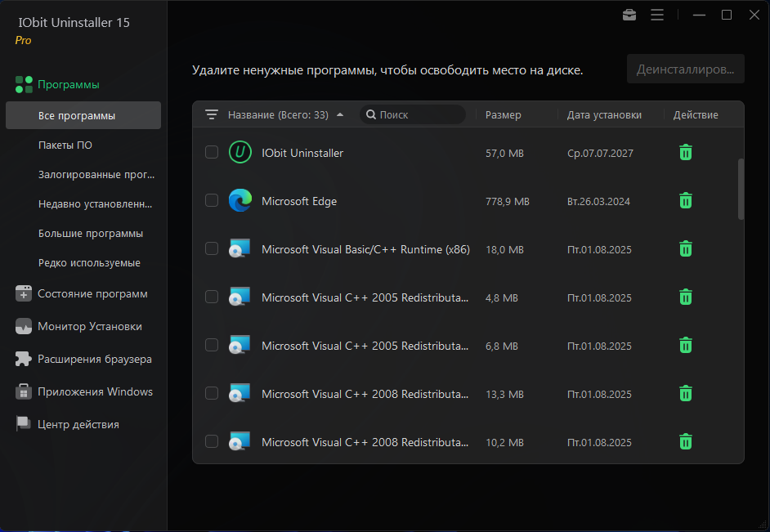Click the Action Center flag icon
770x532 pixels.
24,424
